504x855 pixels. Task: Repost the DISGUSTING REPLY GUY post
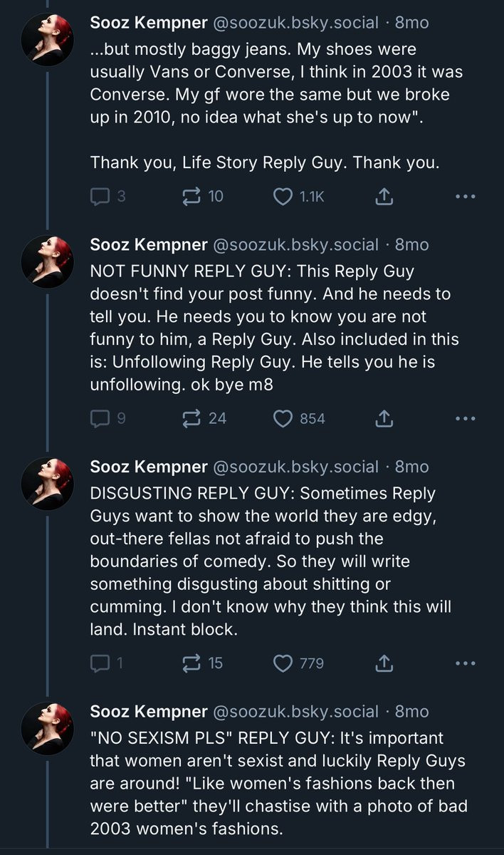click(x=191, y=664)
